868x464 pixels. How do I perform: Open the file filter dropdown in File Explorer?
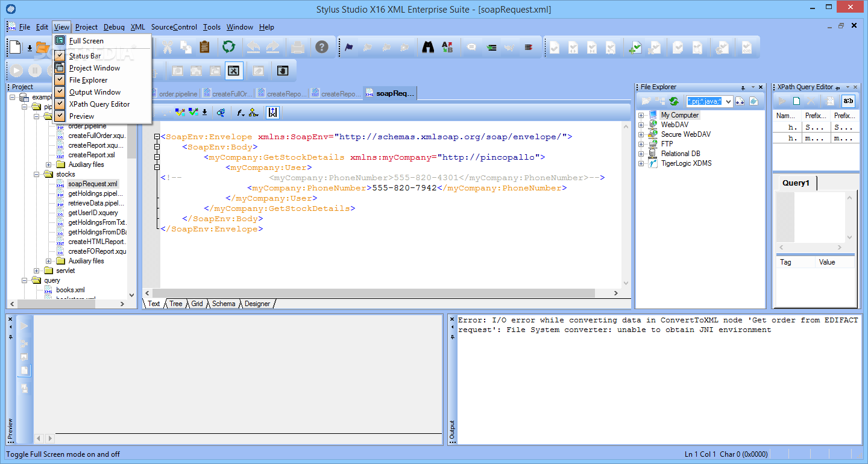coord(728,101)
